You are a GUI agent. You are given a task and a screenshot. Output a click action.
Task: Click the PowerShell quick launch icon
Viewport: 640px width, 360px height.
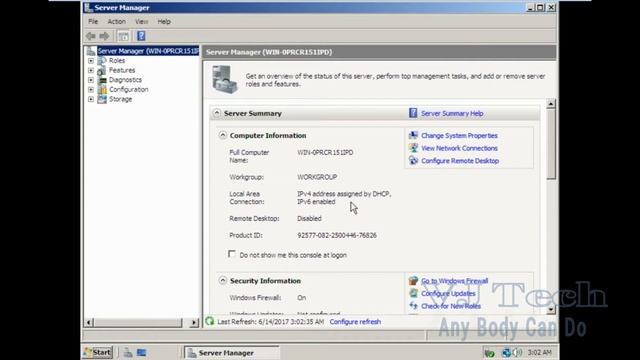tap(141, 353)
